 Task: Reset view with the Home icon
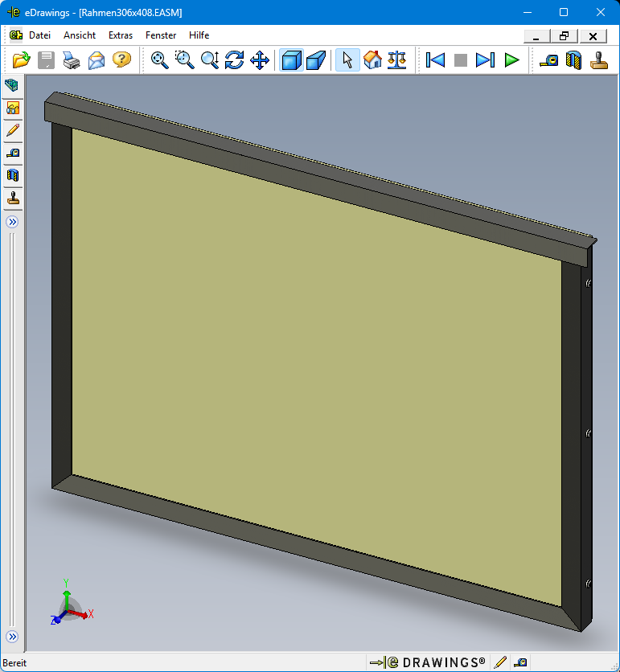372,60
